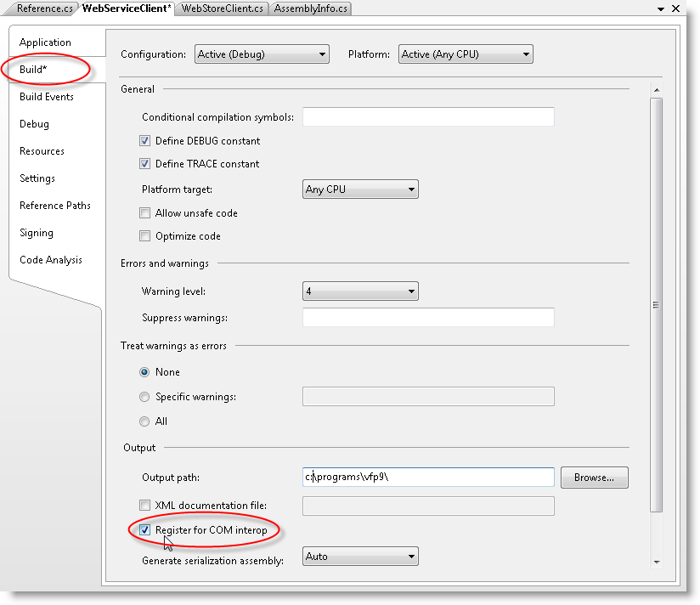Click inside the Output path field
The width and height of the screenshot is (700, 605).
428,477
